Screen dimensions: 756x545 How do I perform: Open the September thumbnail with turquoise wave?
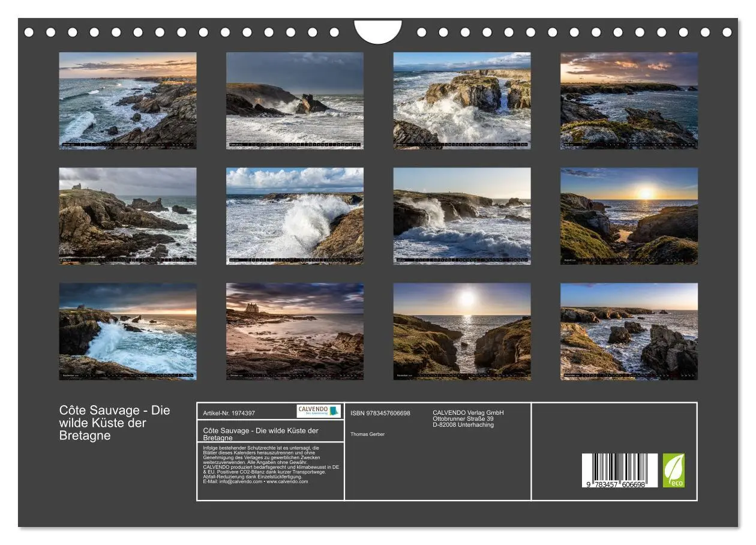coord(127,331)
